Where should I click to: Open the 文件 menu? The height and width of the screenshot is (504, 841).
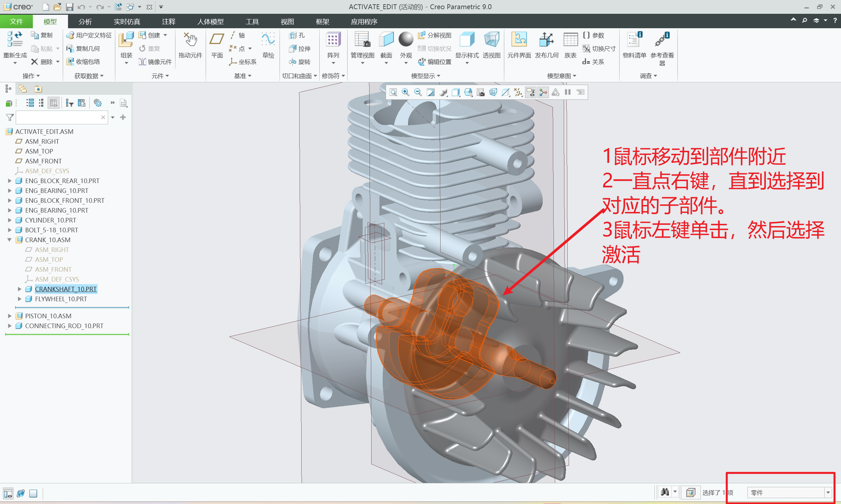pyautogui.click(x=16, y=22)
